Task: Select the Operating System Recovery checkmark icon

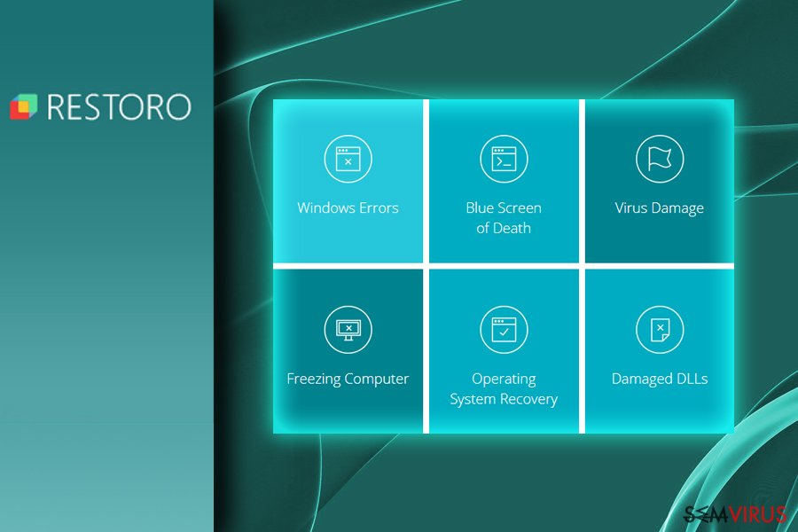Action: (504, 329)
